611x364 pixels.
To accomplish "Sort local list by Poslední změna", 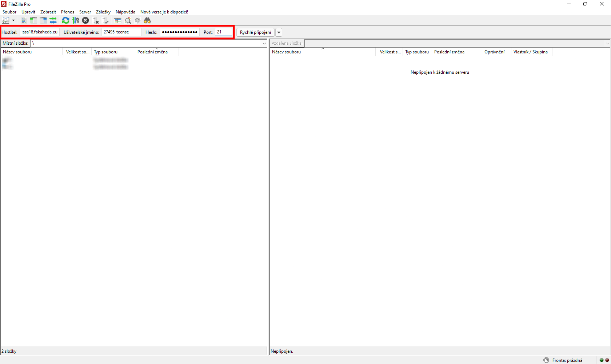I will [157, 52].
